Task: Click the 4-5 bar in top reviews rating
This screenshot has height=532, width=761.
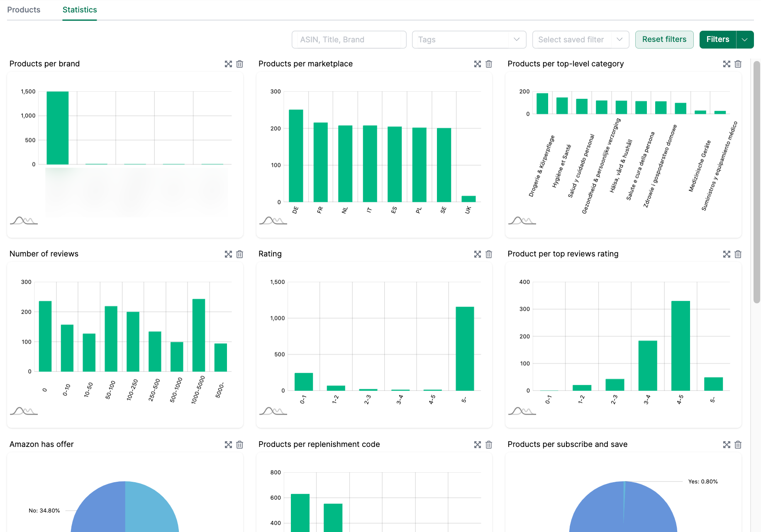Action: 681,346
